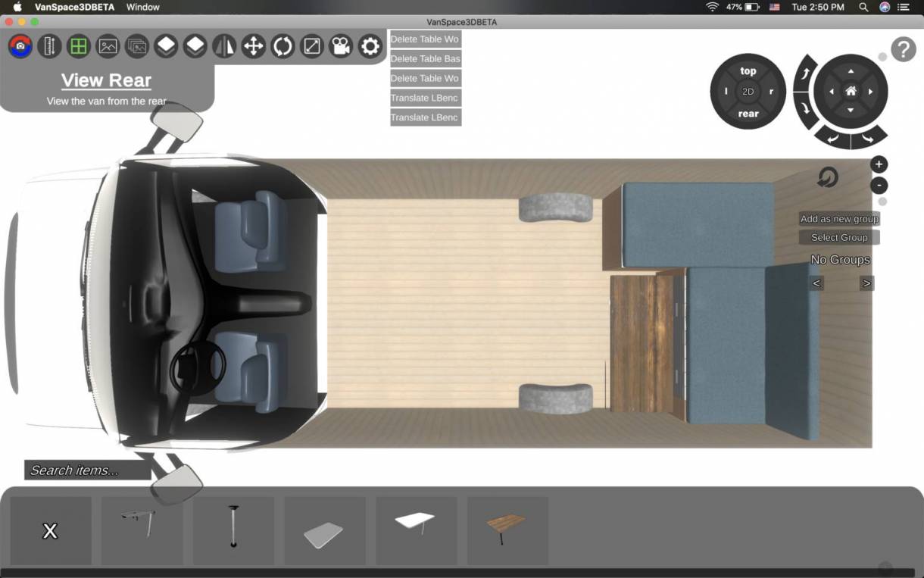This screenshot has width=924, height=578.
Task: Toggle the green grid view tool
Action: [78, 45]
